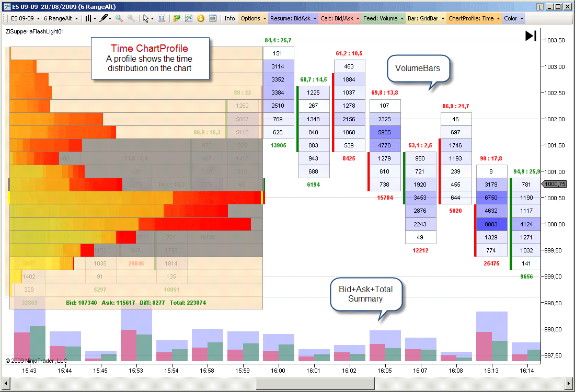This screenshot has height=392, width=575.
Task: Click the 3453 volume cell
Action: [420, 198]
